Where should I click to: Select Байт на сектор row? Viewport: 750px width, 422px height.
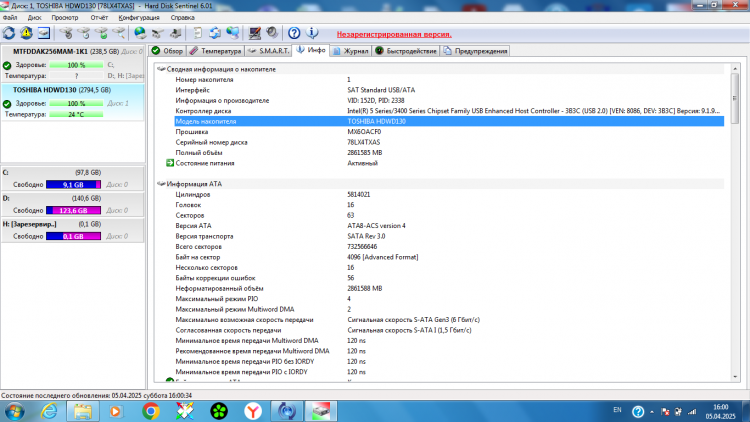(x=449, y=257)
